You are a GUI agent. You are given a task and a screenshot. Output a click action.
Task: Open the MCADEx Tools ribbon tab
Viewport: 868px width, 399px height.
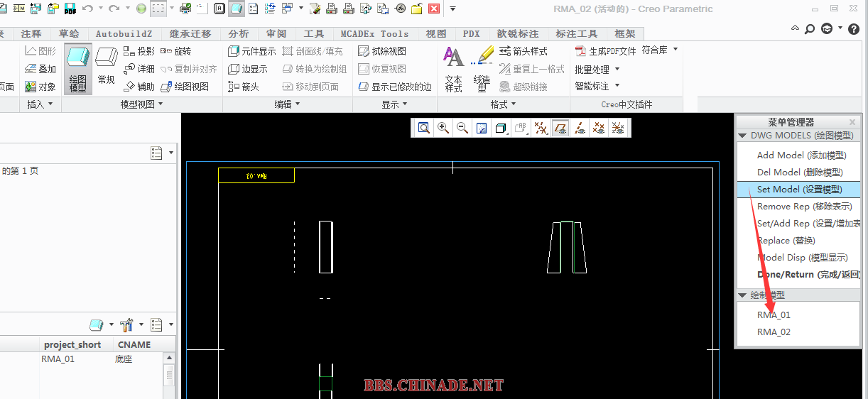[x=374, y=34]
